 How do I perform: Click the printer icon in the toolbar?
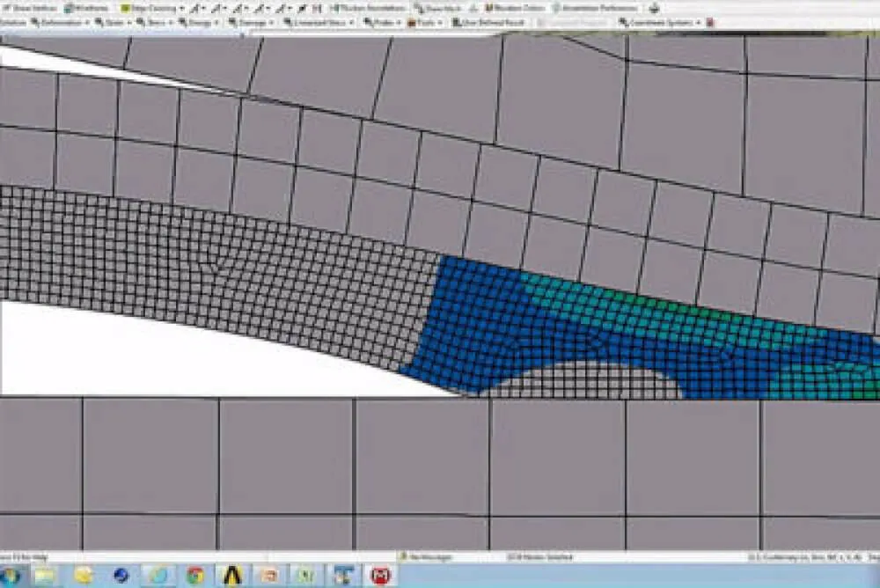(x=654, y=8)
